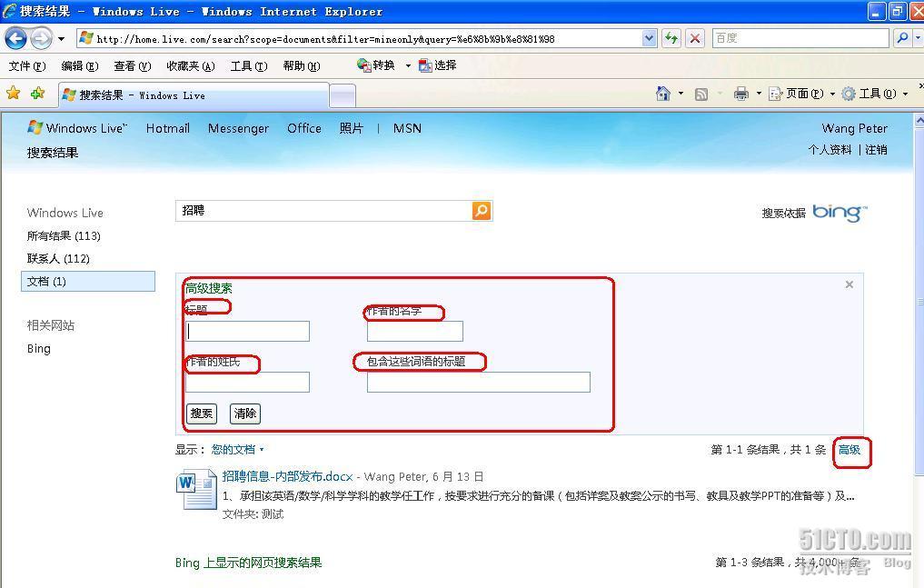Open 招聘信息-内部发布.docx result
Image resolution: width=924 pixels, height=588 pixels.
288,476
